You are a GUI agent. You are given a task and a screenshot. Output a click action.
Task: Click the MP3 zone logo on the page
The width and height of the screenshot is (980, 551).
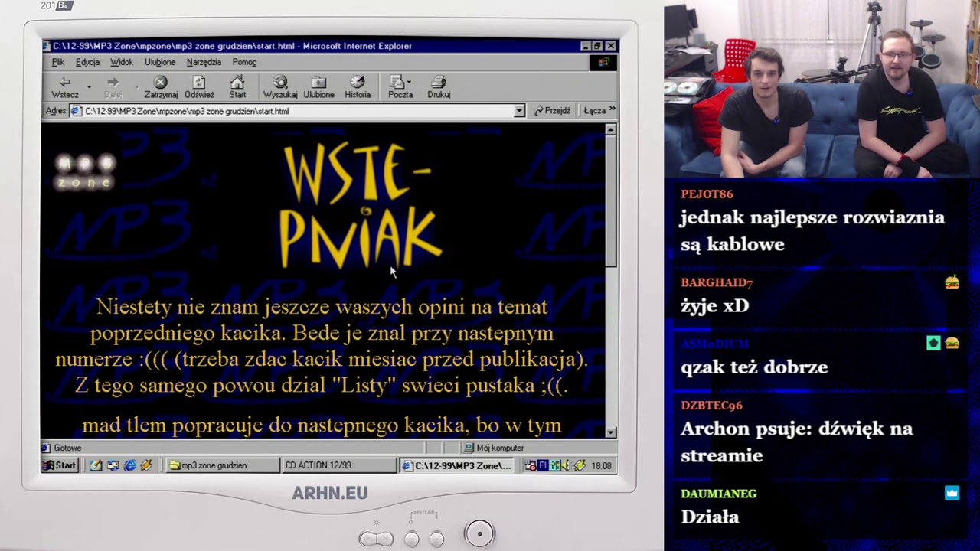85,171
